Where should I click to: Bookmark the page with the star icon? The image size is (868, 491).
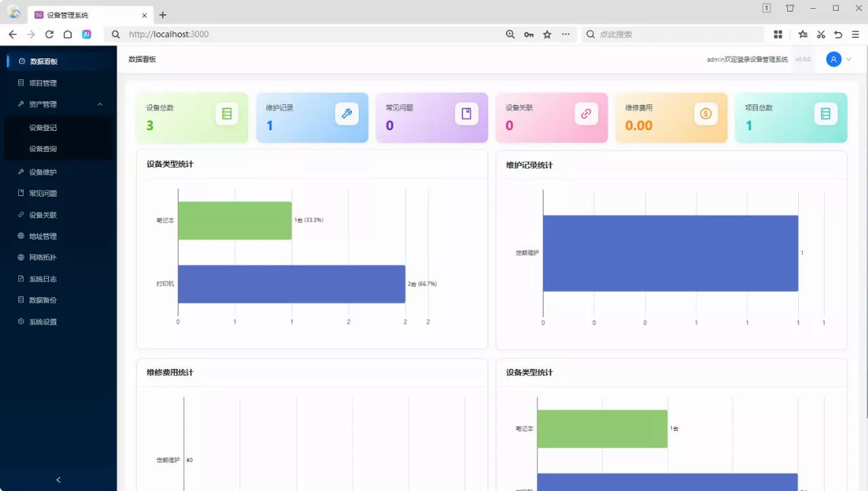547,34
